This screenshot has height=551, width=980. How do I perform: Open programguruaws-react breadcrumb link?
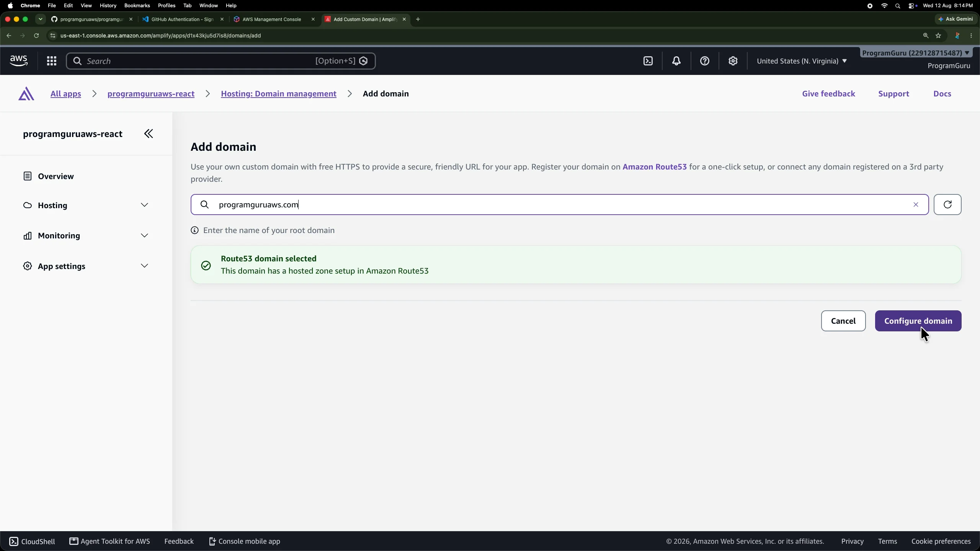coord(151,94)
